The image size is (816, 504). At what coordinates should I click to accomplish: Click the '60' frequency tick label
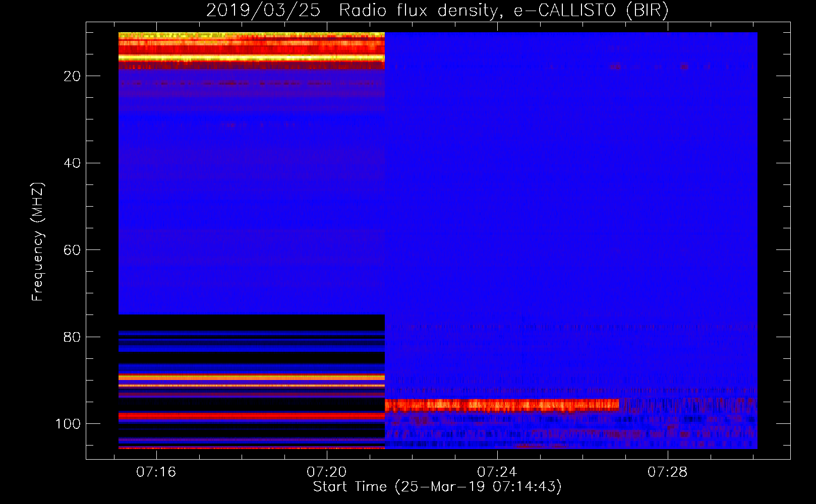(x=72, y=250)
